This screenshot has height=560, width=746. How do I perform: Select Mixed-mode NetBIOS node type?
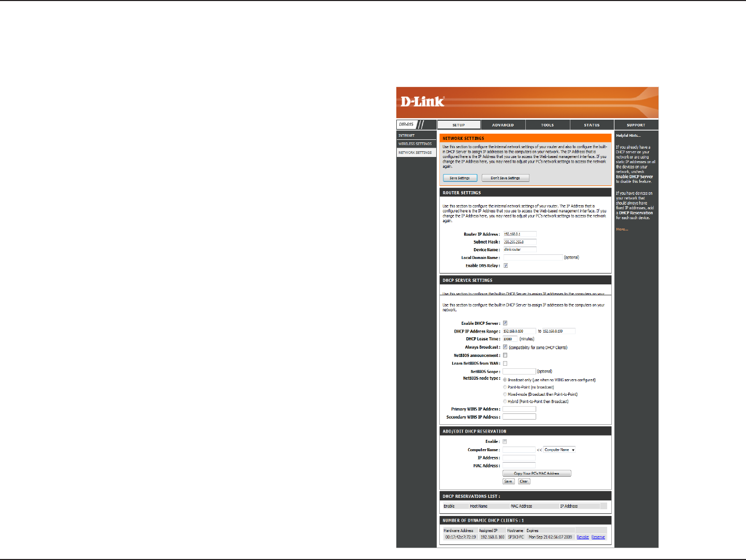point(505,394)
